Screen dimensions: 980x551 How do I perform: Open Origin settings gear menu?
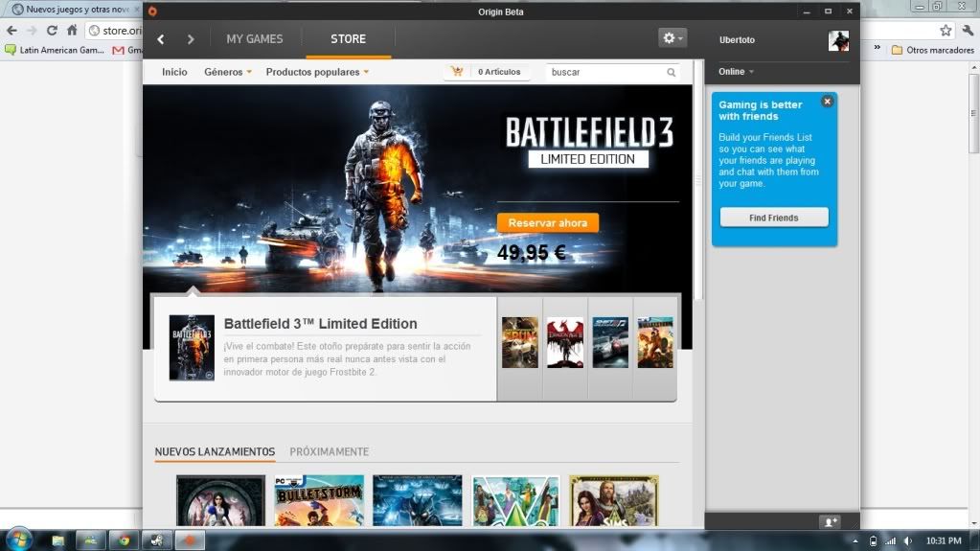point(672,38)
